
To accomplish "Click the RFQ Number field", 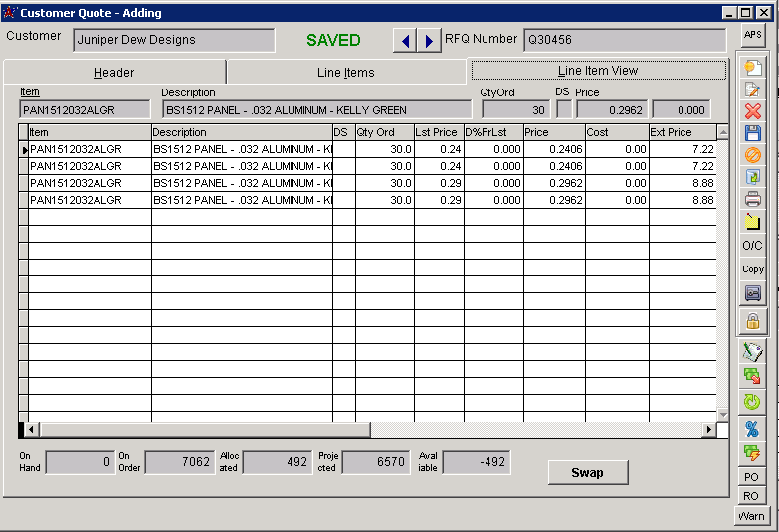I will click(x=624, y=40).
